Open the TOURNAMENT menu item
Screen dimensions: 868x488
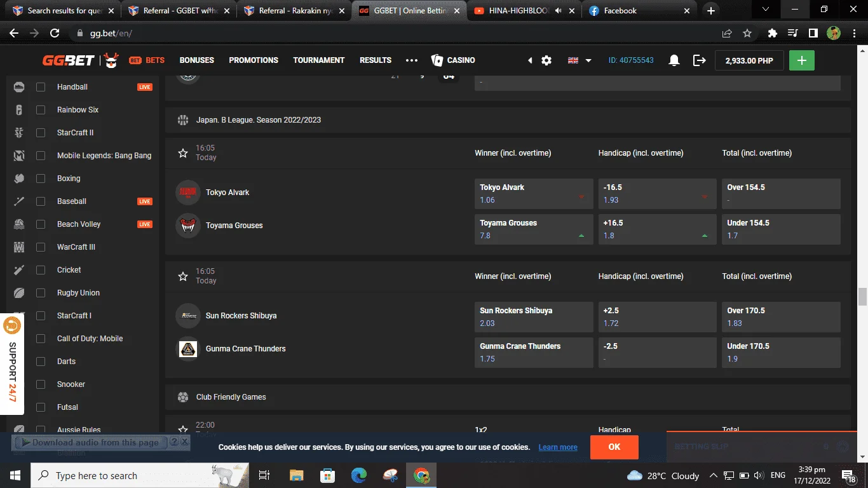pos(319,60)
